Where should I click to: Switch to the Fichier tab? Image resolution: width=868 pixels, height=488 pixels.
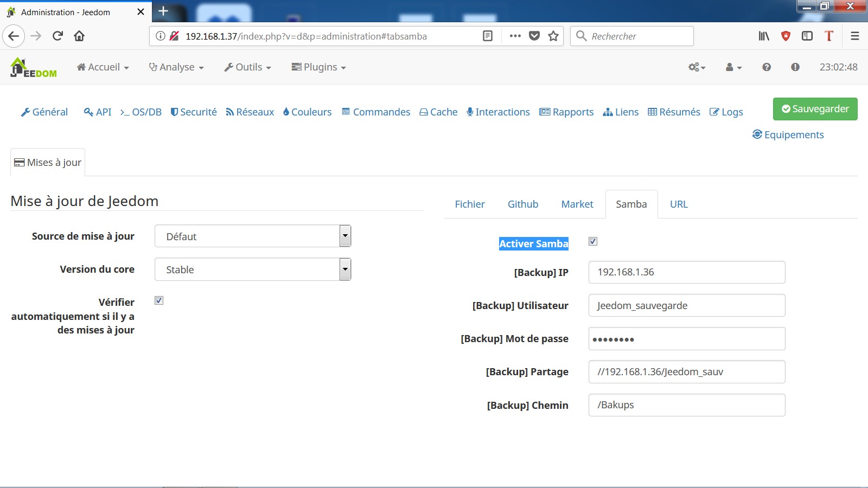[470, 204]
